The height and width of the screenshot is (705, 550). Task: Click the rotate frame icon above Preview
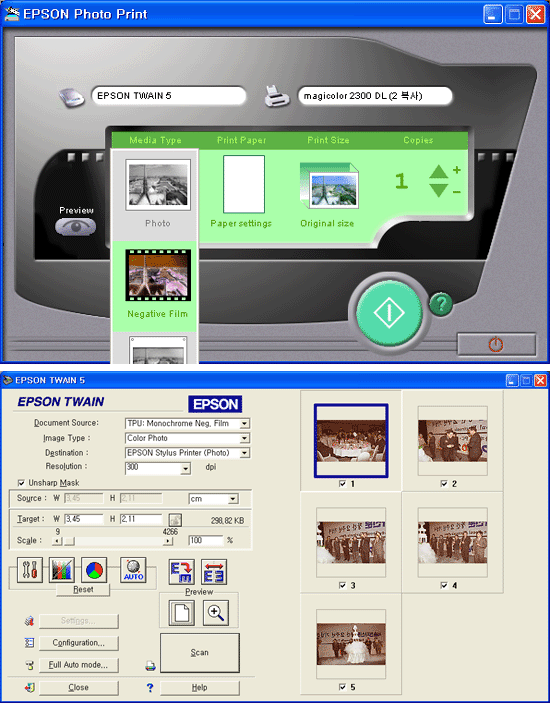[x=182, y=572]
